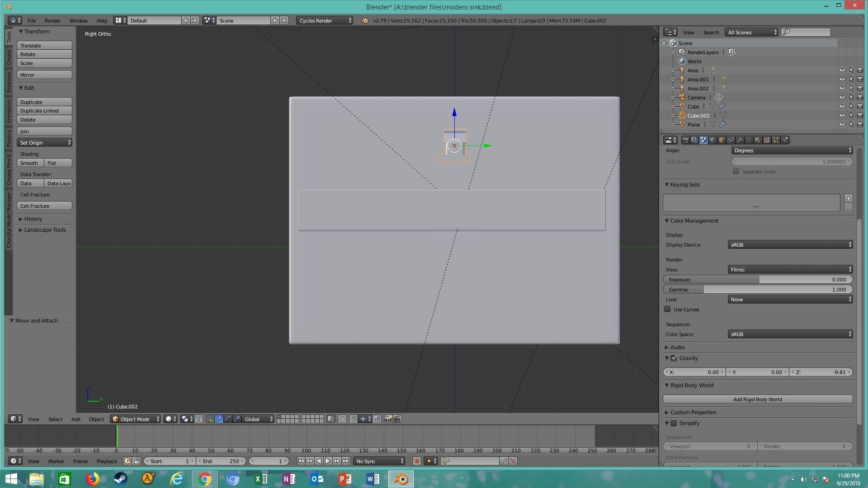The width and height of the screenshot is (868, 488).
Task: Click the Add Rigid Body World button
Action: click(x=757, y=399)
